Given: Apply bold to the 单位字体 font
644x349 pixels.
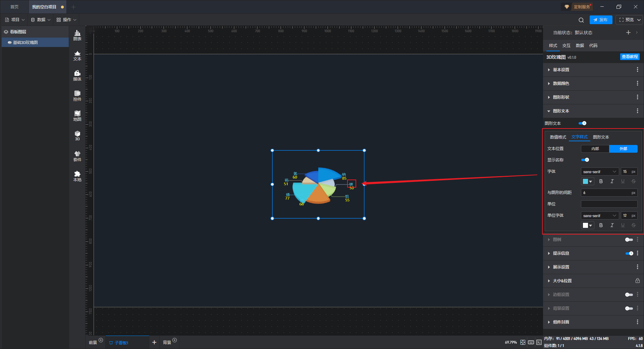Looking at the screenshot, I should point(601,225).
